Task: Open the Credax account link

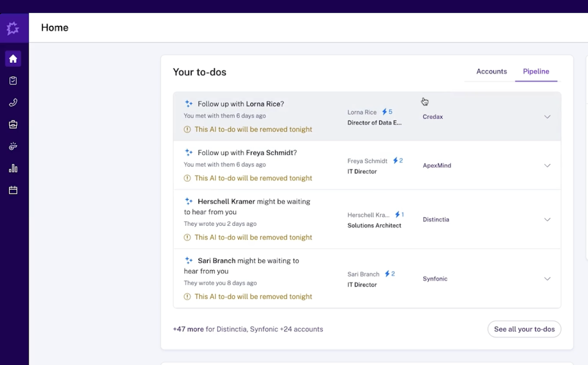Action: [433, 117]
